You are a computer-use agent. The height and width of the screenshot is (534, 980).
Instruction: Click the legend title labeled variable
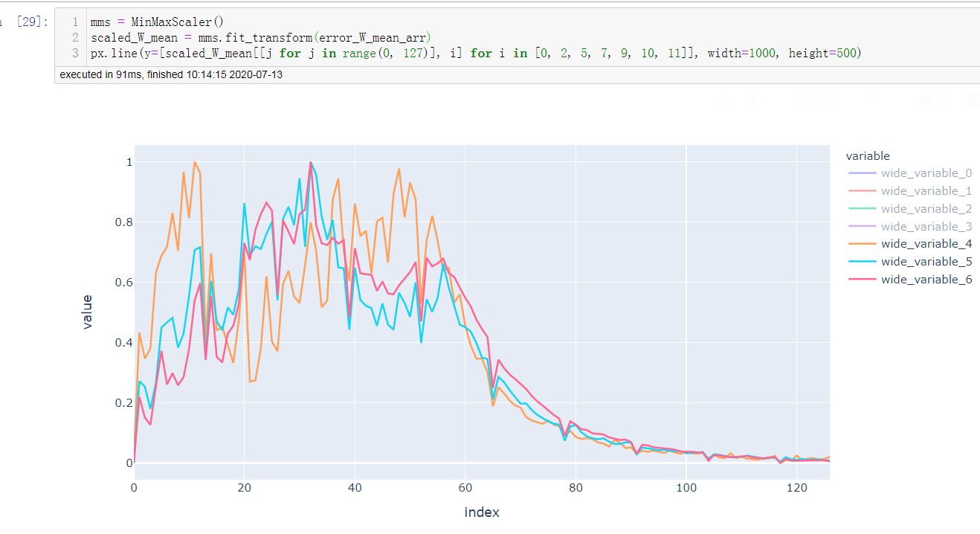[x=867, y=155]
